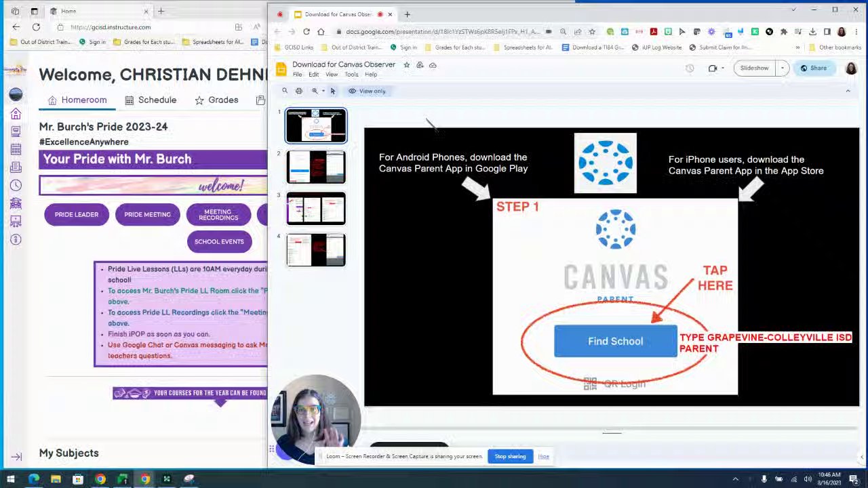Open the Chrome three-dot menu
This screenshot has height=488, width=868.
(856, 32)
